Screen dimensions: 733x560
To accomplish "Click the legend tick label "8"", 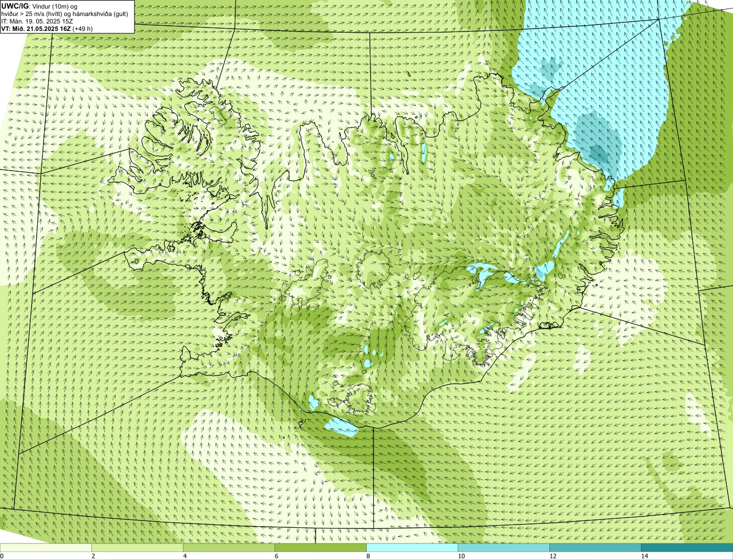I will [x=368, y=556].
